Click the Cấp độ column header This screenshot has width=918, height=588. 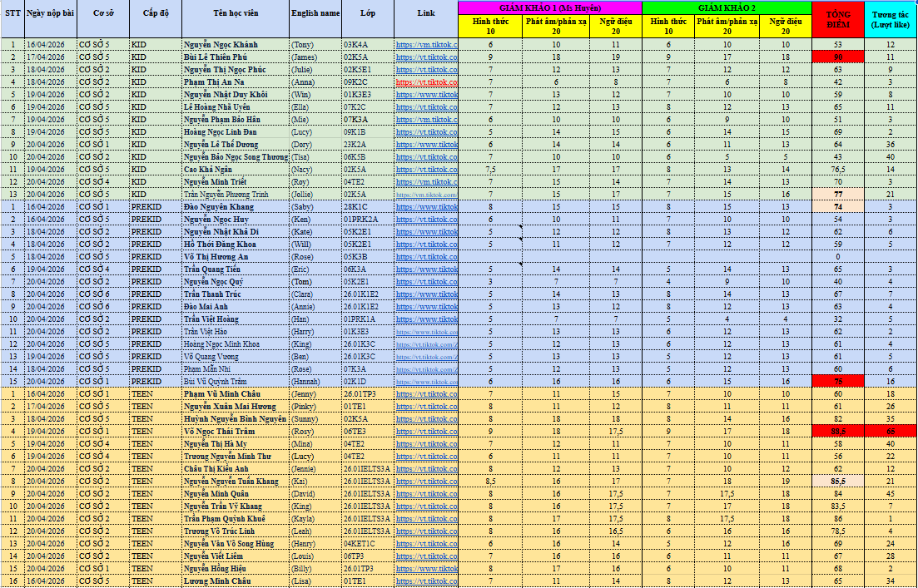pos(155,14)
